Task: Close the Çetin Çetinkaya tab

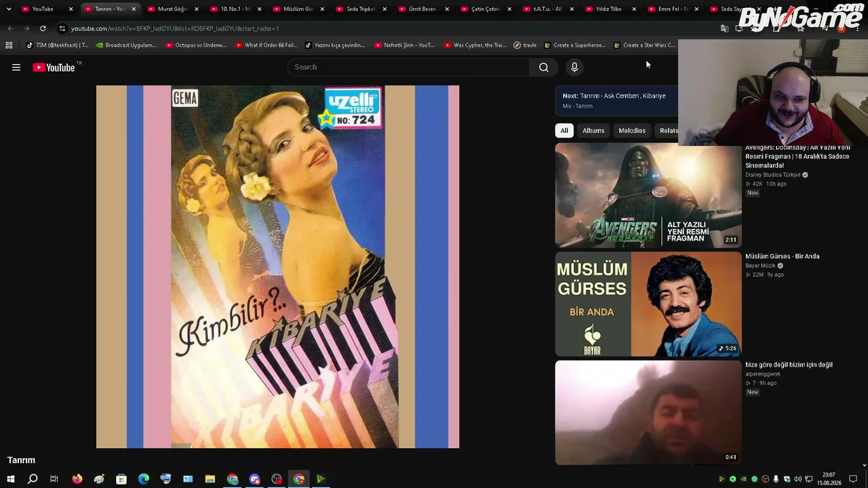Action: 509,9
